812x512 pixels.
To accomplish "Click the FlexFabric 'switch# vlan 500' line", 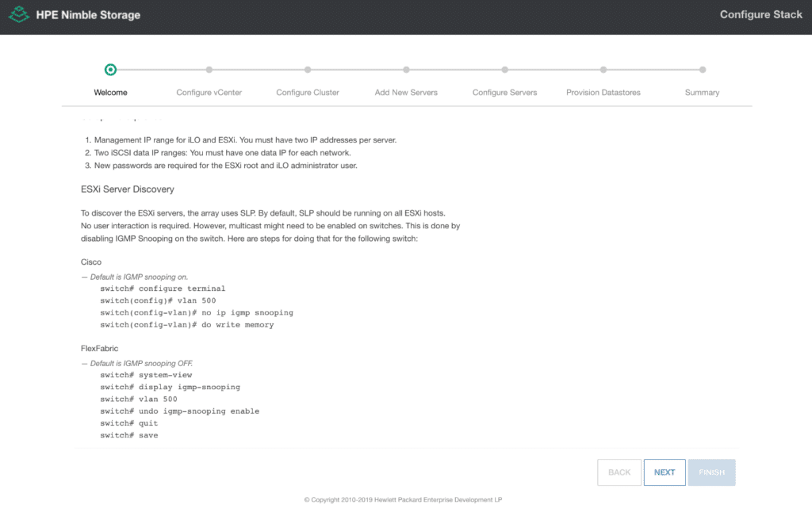I will pyautogui.click(x=139, y=399).
